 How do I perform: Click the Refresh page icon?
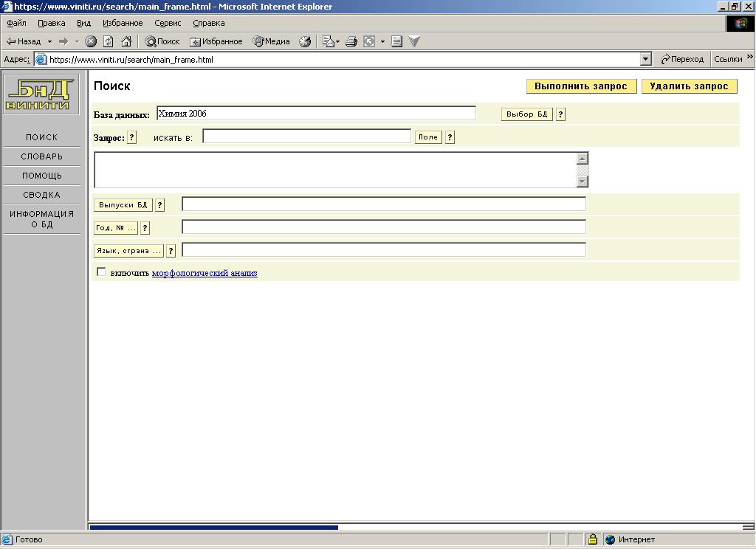point(109,41)
